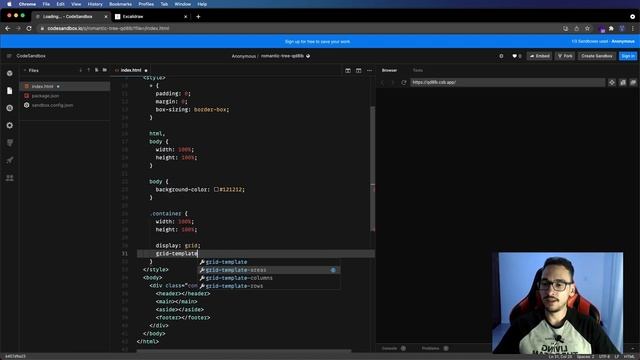Click the download arrow in Files header
This screenshot has width=640, height=360.
coord(80,70)
